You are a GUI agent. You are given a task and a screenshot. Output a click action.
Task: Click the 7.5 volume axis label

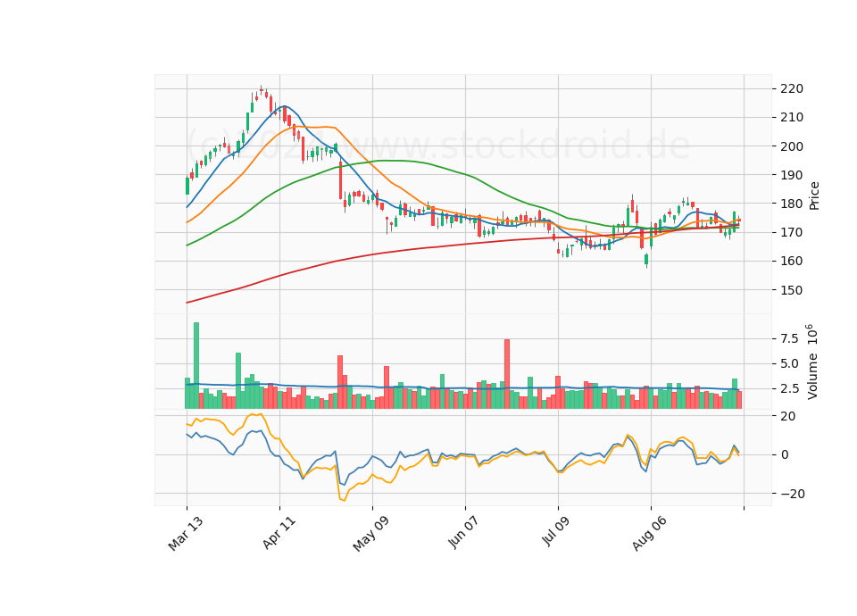pyautogui.click(x=789, y=339)
